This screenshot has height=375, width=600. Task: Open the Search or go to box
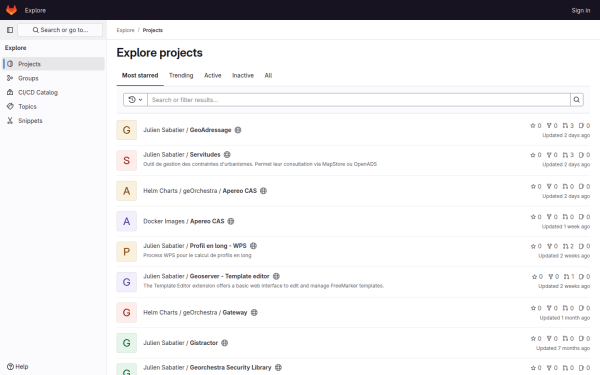(x=60, y=30)
